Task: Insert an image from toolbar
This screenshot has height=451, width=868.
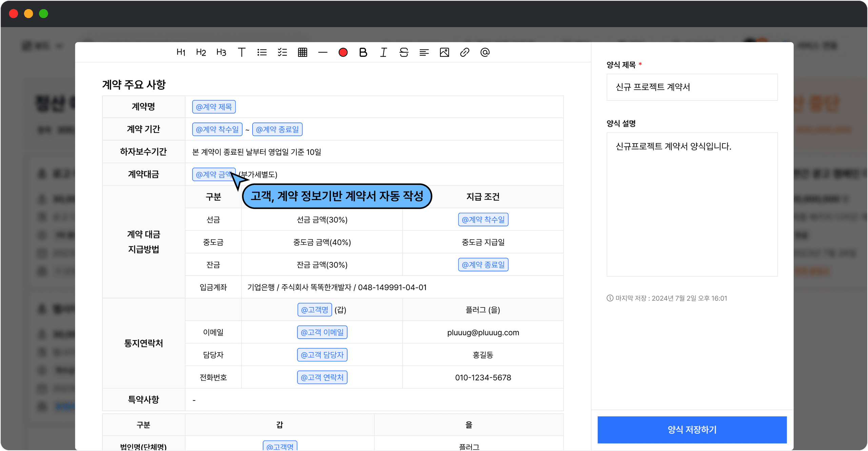Action: 444,52
